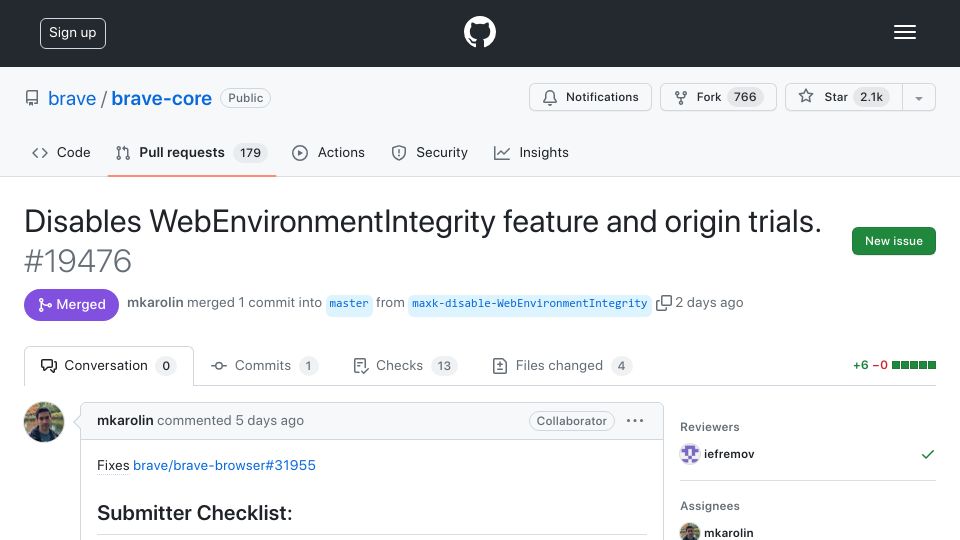View the Commits tab
The image size is (960, 540).
(x=264, y=366)
